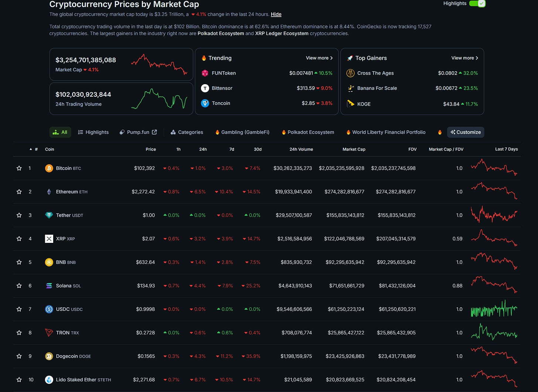The width and height of the screenshot is (538, 392).
Task: Click the BNB coin logo
Action: point(49,262)
